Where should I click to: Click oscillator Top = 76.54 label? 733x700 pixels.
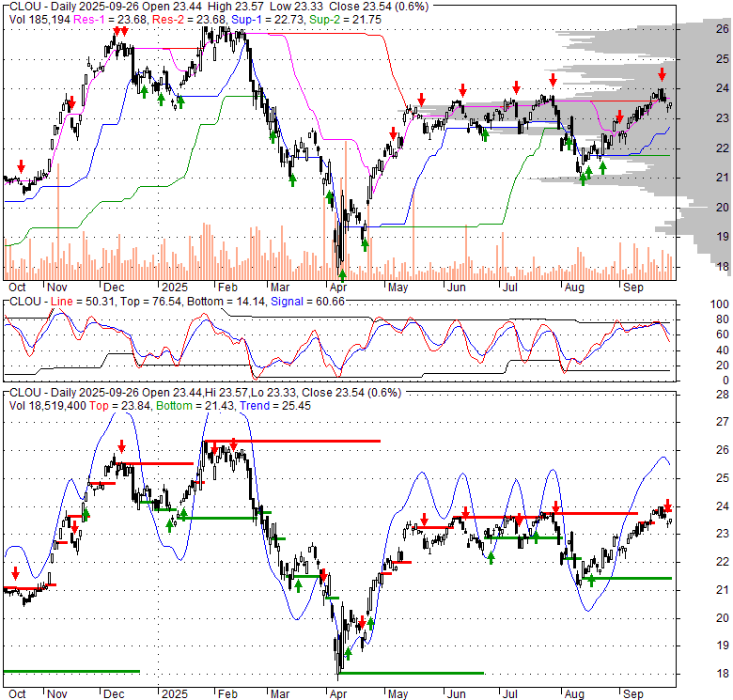coord(150,302)
